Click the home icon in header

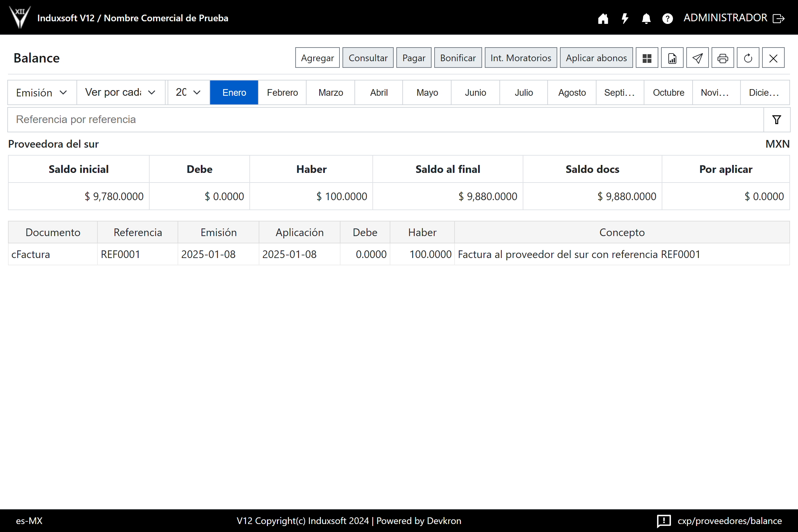(603, 18)
